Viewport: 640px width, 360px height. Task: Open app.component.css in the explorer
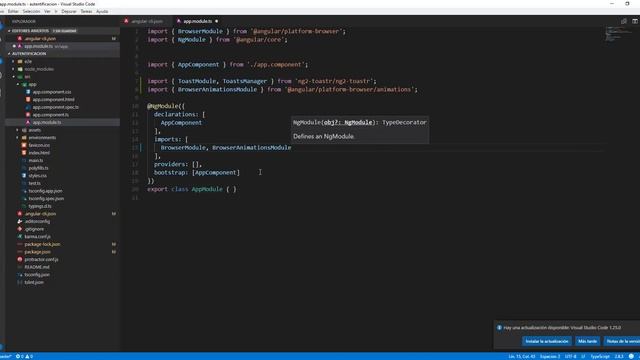[51, 92]
